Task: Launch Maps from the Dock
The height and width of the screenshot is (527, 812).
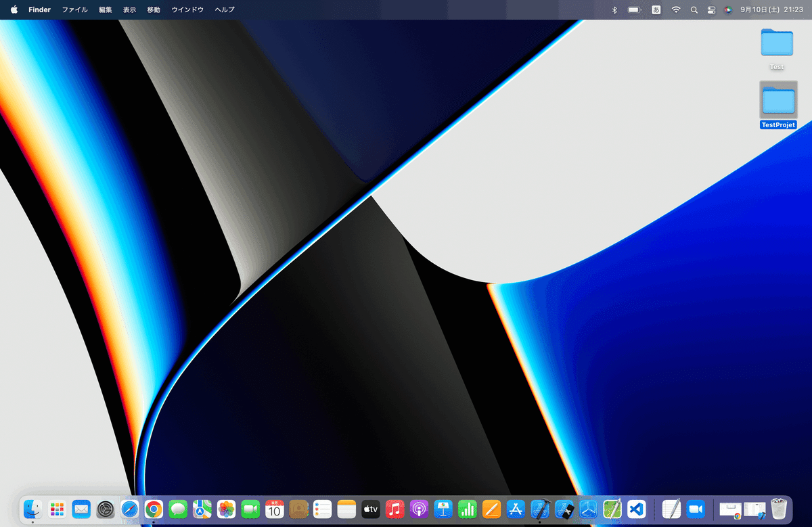Action: click(x=202, y=509)
